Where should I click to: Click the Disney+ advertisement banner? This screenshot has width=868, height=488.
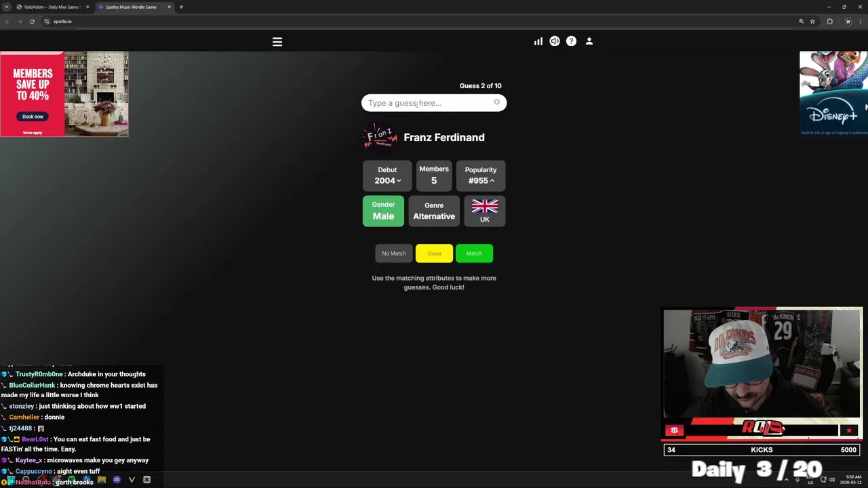tap(833, 94)
